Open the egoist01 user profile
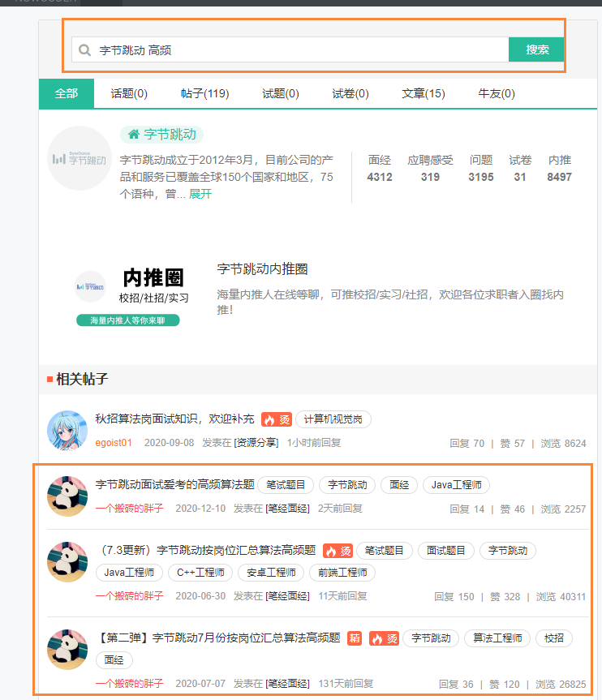Screen dimensions: 602x700 114,443
